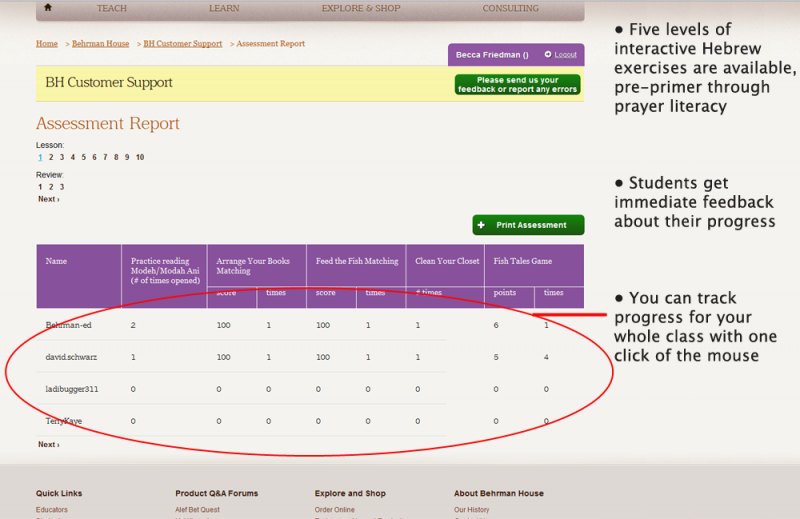Follow the Behrman House breadcrumb link
The height and width of the screenshot is (519, 800).
[101, 44]
